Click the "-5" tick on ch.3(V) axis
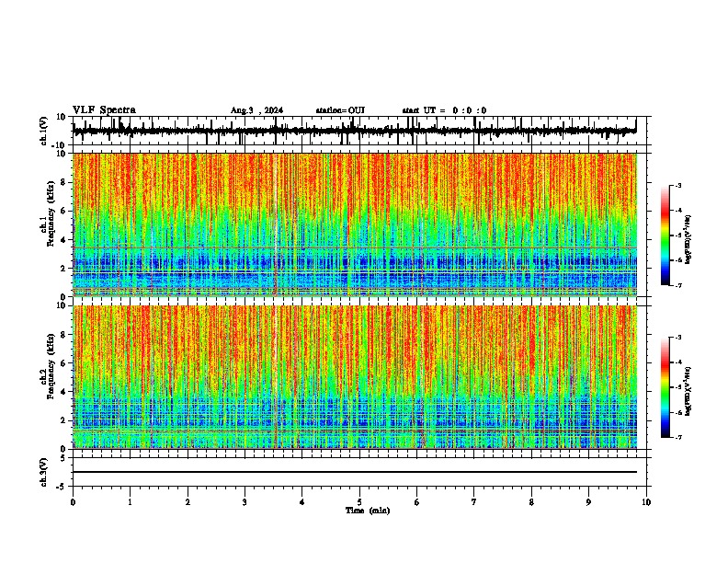This screenshot has width=728, height=563. [62, 487]
